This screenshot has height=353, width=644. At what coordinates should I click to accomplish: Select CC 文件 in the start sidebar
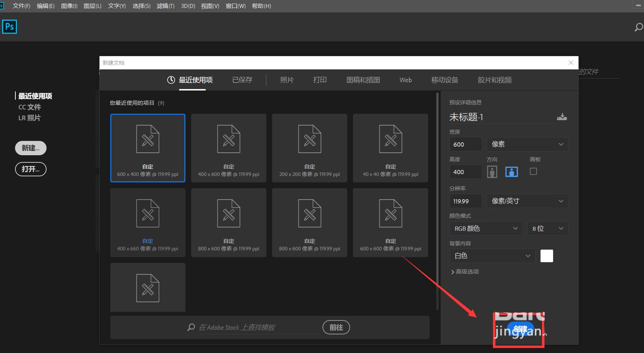point(30,107)
